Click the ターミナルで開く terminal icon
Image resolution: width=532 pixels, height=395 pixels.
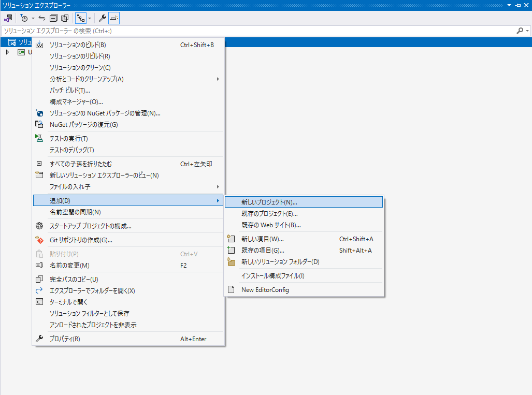(39, 302)
